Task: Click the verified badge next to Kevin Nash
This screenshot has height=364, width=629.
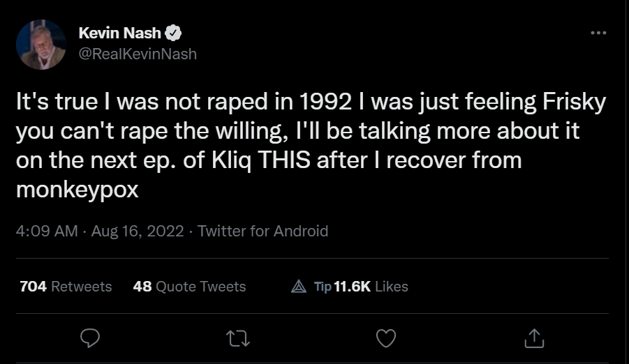Action: [x=174, y=33]
